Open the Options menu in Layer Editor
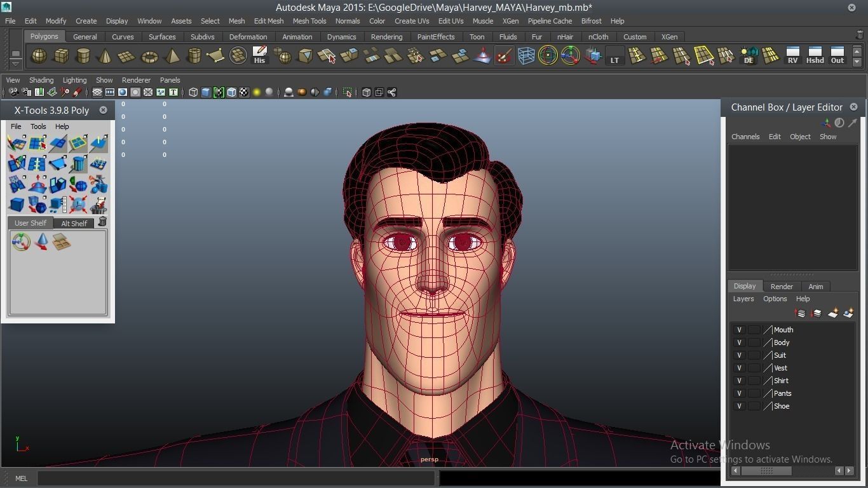Viewport: 868px width, 488px height. 775,299
